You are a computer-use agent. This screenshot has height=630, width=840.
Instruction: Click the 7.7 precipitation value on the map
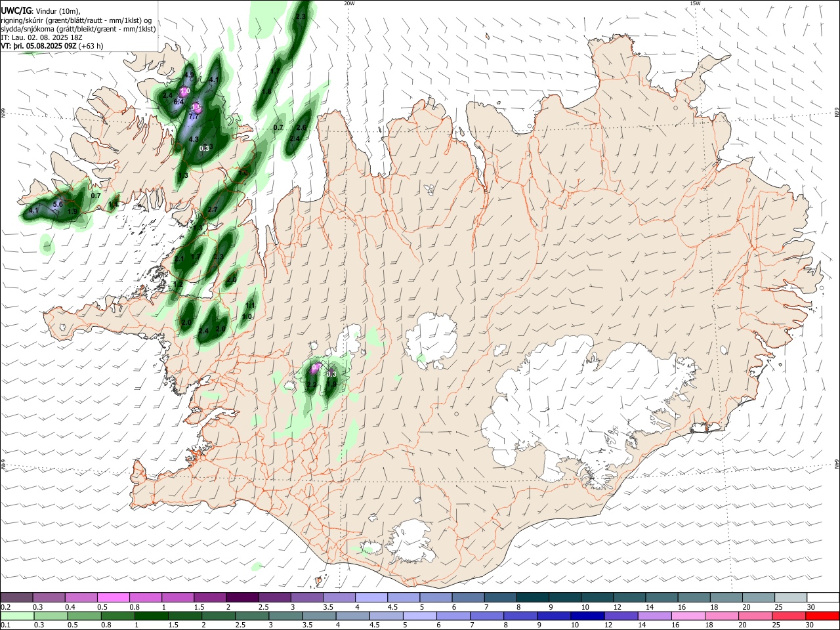pyautogui.click(x=194, y=116)
